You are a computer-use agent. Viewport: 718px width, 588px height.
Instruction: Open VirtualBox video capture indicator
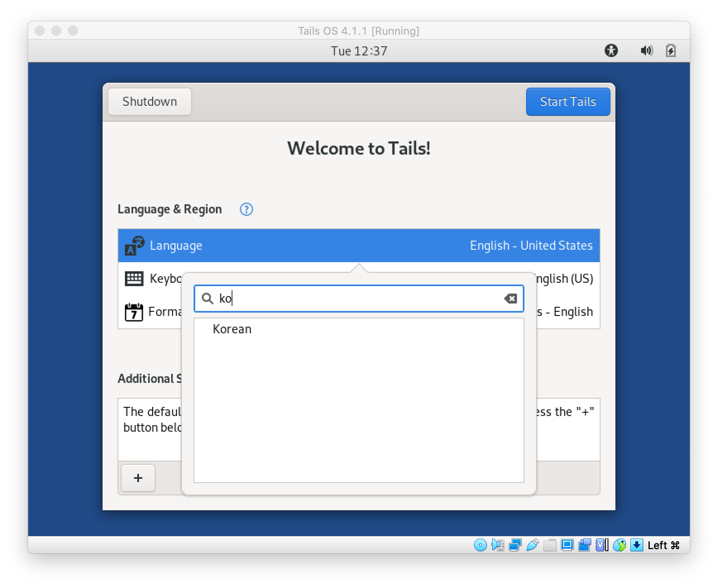coord(584,545)
